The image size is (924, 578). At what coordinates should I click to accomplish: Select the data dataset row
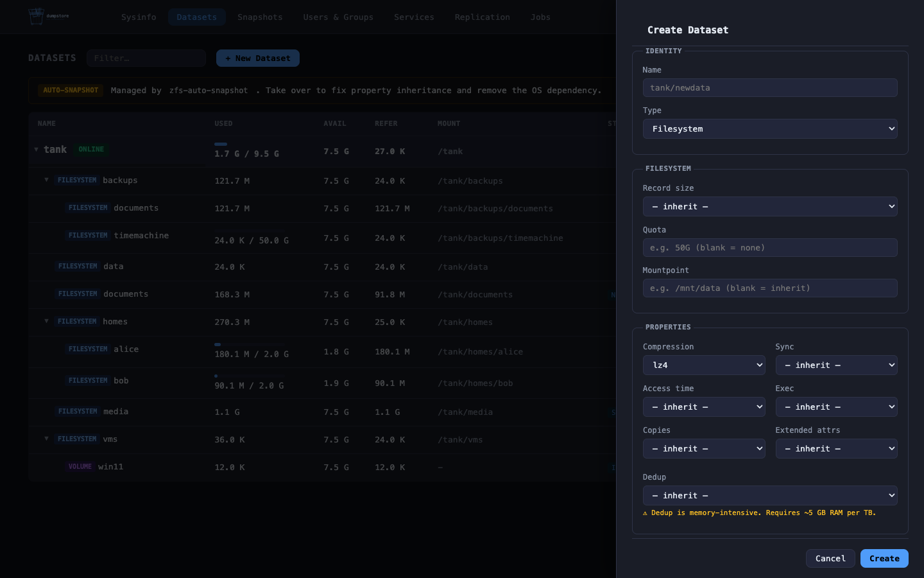pyautogui.click(x=322, y=267)
